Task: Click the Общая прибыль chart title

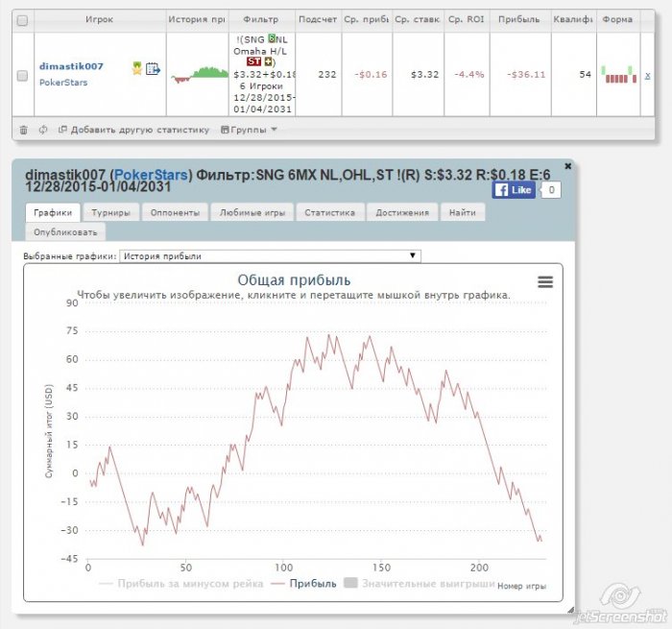Action: [x=294, y=280]
